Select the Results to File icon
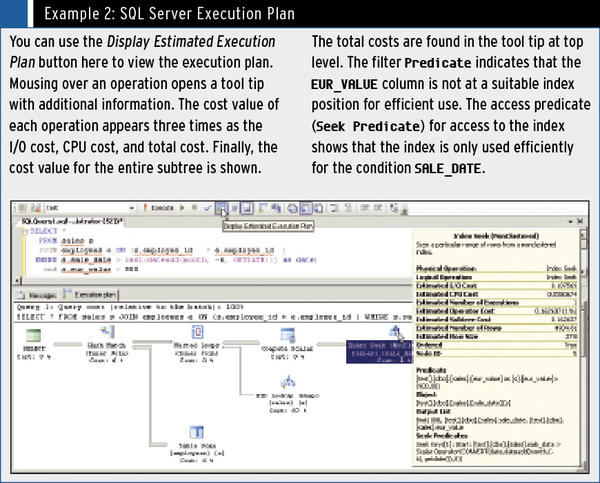The image size is (600, 483). [318, 208]
